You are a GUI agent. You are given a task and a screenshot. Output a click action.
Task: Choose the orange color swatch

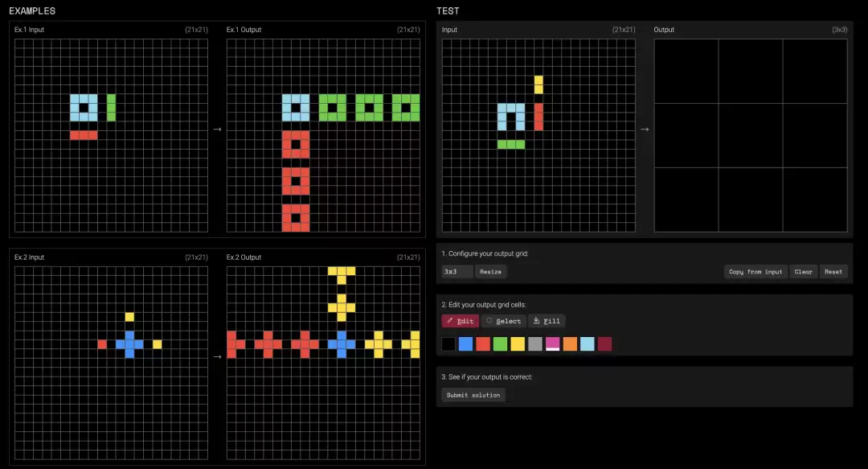(570, 344)
